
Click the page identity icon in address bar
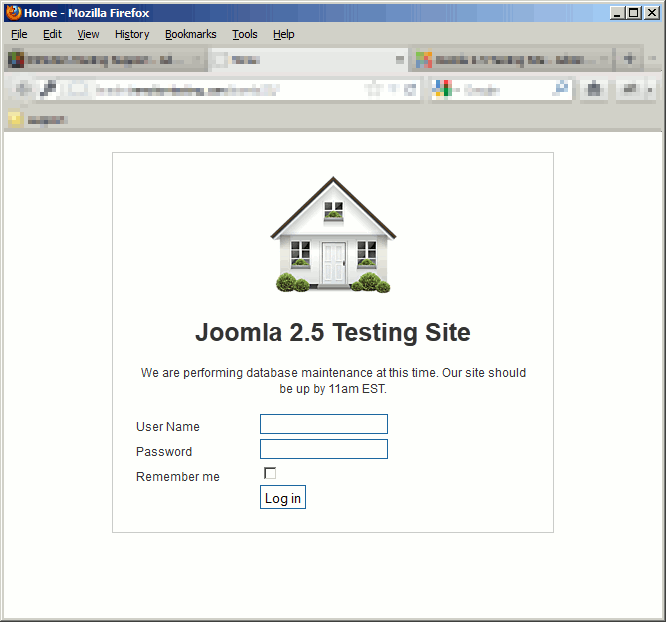tap(78, 89)
